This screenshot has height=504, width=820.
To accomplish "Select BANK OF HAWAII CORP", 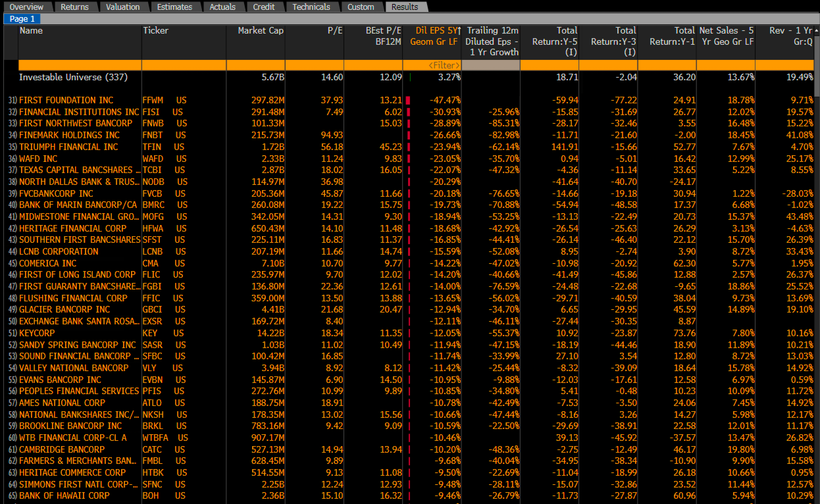I will pos(64,496).
